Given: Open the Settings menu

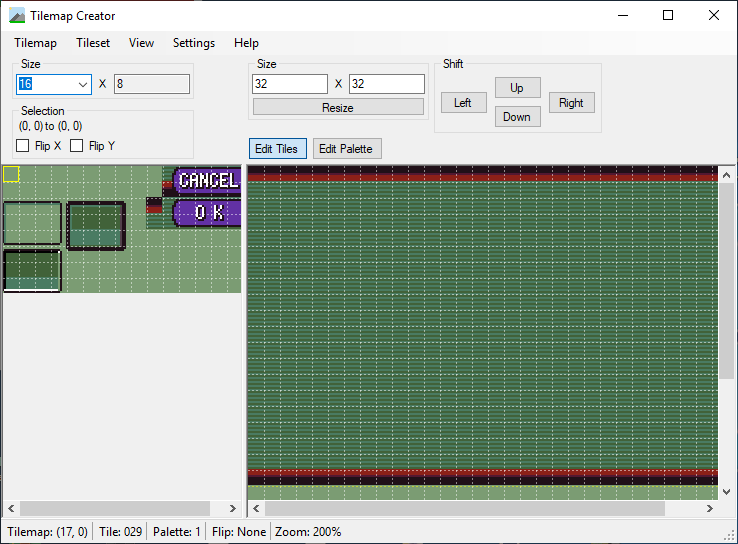Looking at the screenshot, I should [193, 43].
